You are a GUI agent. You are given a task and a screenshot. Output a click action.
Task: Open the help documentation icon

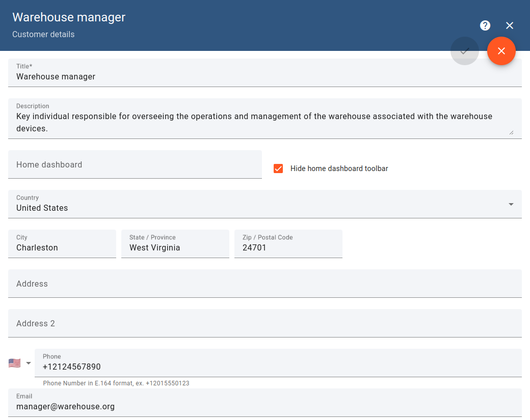point(485,25)
